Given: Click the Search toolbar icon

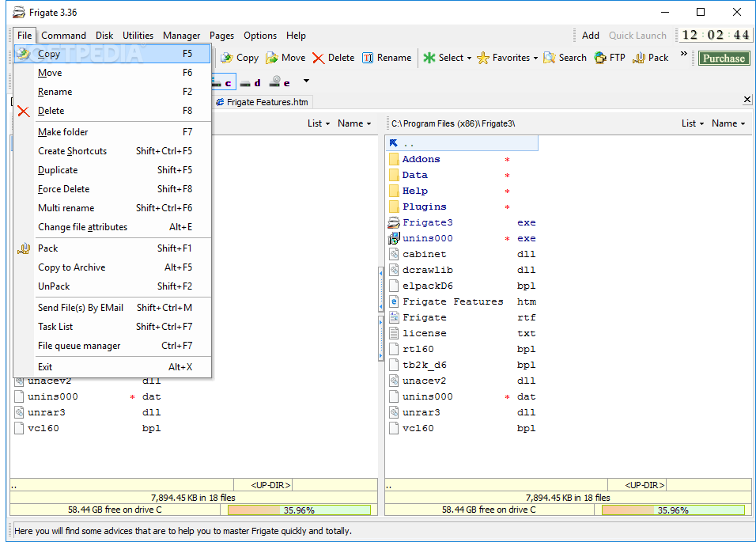Looking at the screenshot, I should (x=549, y=58).
